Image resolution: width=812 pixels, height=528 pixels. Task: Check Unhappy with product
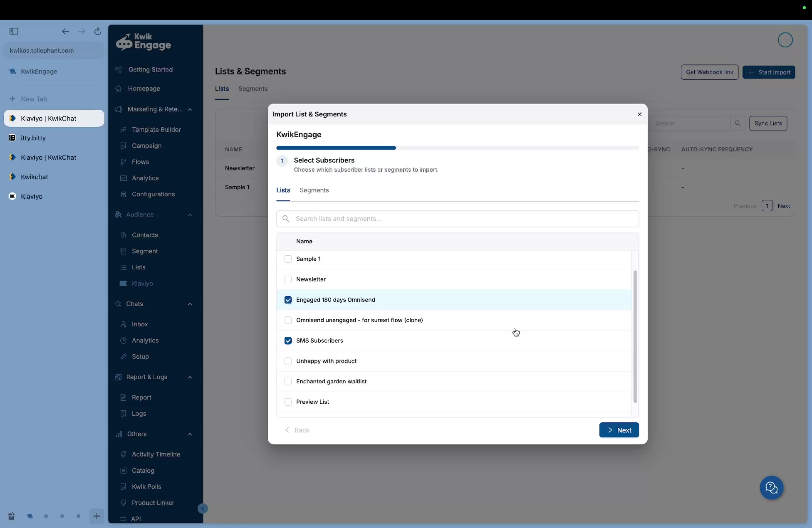coord(288,361)
